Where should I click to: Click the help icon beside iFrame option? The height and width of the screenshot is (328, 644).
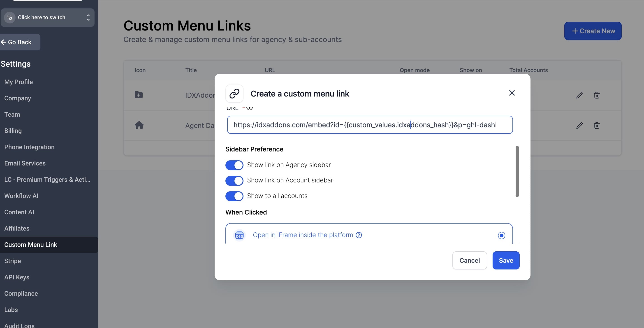coord(359,235)
